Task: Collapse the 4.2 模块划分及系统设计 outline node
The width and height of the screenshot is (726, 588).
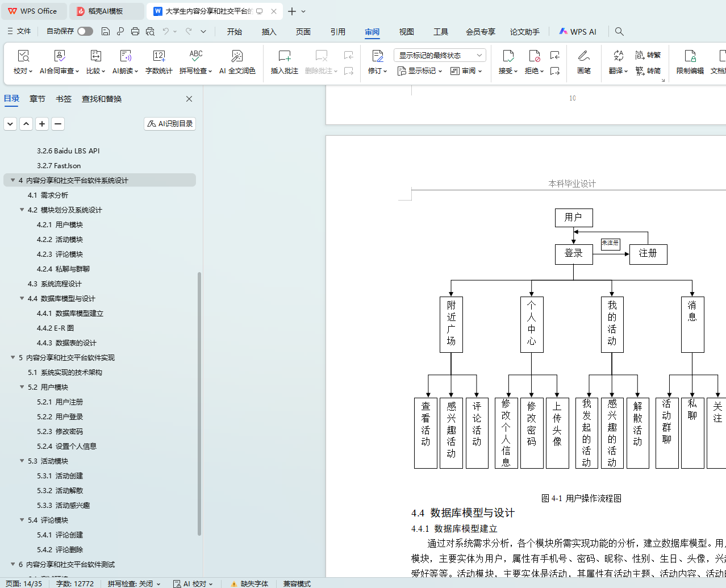Action: coord(22,210)
